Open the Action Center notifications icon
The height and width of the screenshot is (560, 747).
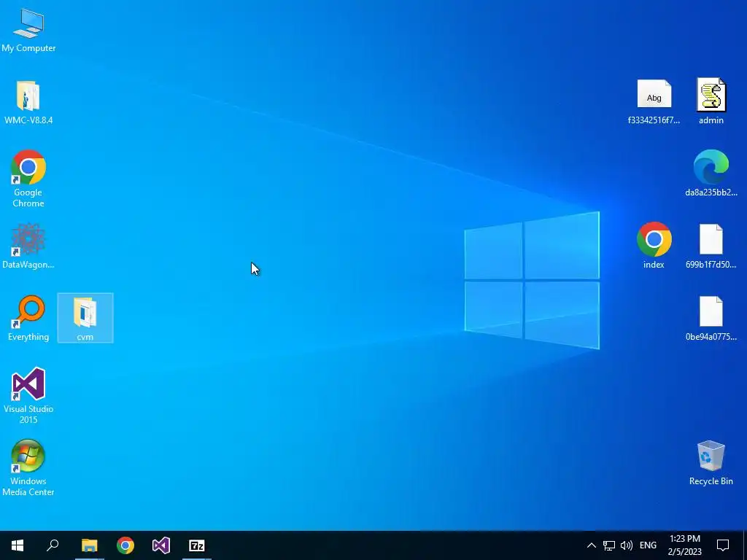(x=723, y=545)
